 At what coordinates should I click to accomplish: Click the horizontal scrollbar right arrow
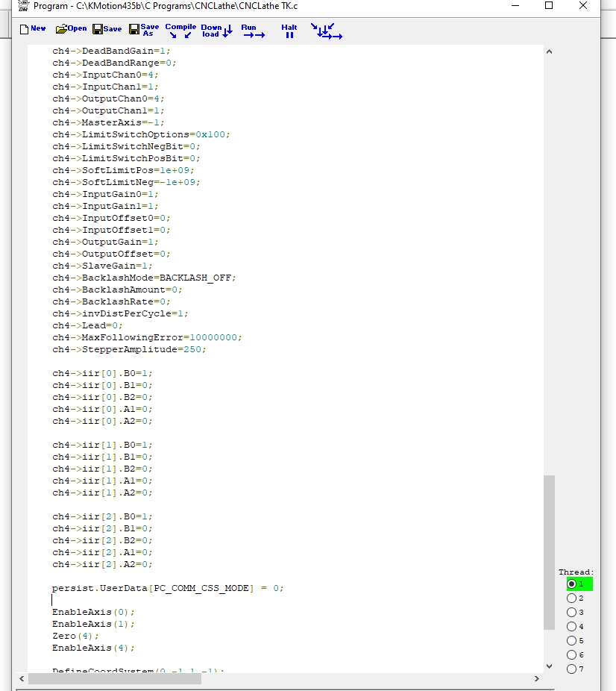click(x=536, y=678)
